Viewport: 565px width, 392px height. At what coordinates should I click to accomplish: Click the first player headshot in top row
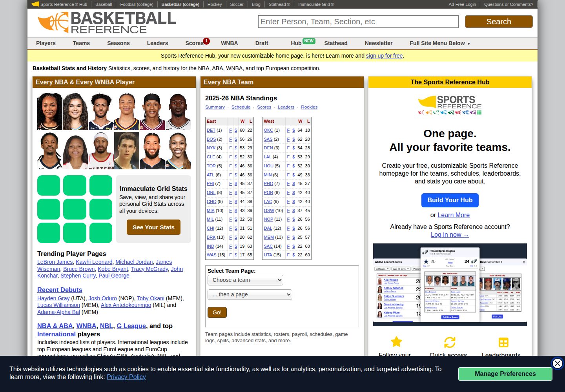[50, 111]
